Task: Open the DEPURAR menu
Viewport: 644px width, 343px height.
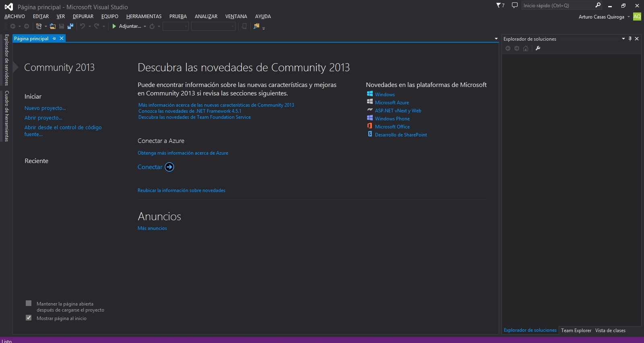Action: [x=83, y=17]
